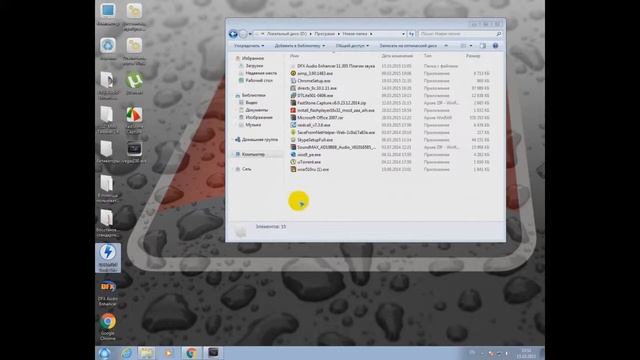Open the Добавить в библиотеку dropdown

coord(300,46)
